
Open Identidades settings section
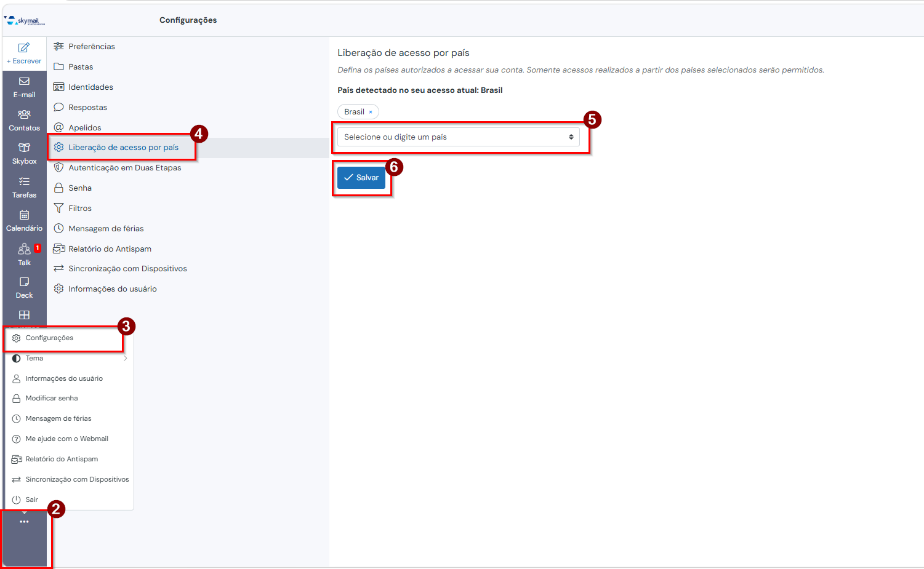click(x=188, y=87)
